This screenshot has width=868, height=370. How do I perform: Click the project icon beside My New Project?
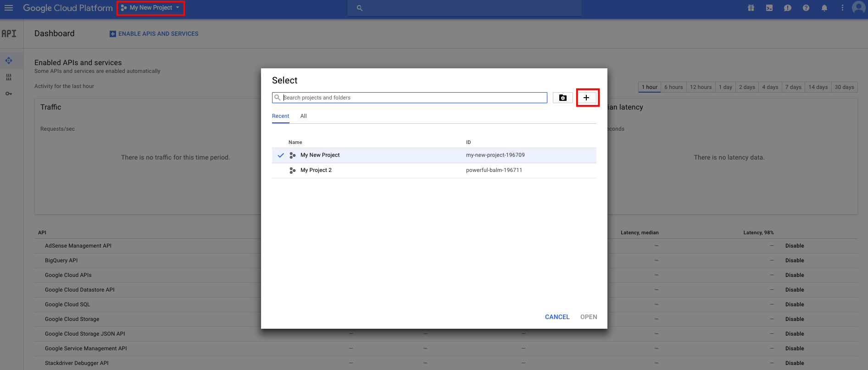point(292,155)
